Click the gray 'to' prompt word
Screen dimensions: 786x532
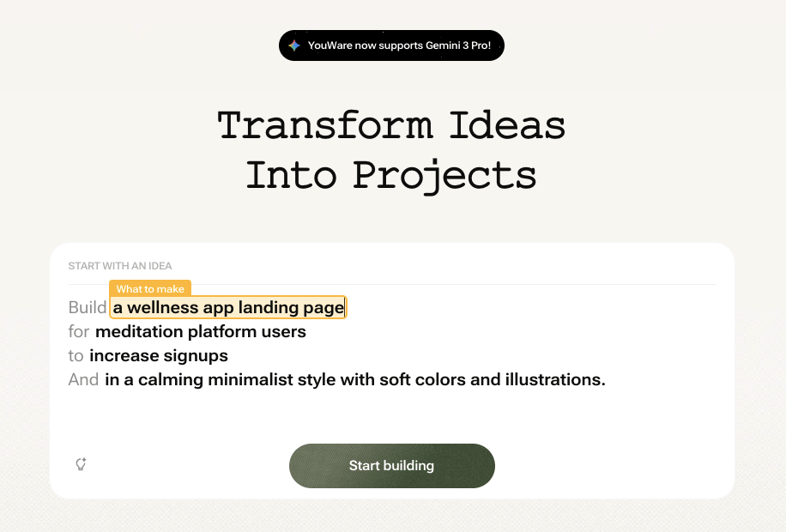pos(76,355)
